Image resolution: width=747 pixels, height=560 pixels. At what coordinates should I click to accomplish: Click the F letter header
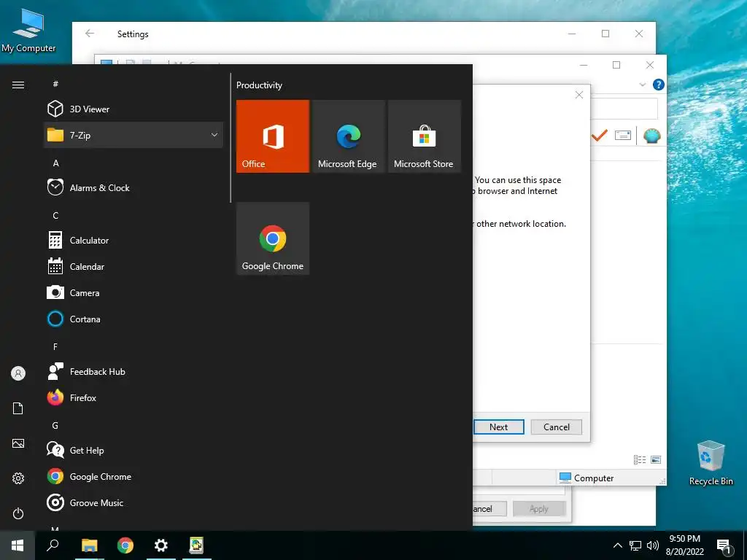click(55, 346)
